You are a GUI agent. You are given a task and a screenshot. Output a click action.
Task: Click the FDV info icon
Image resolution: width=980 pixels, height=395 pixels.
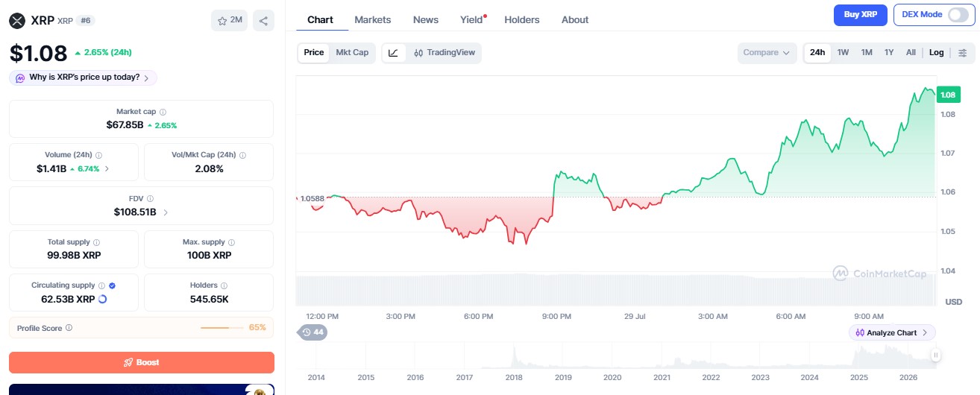tap(150, 199)
